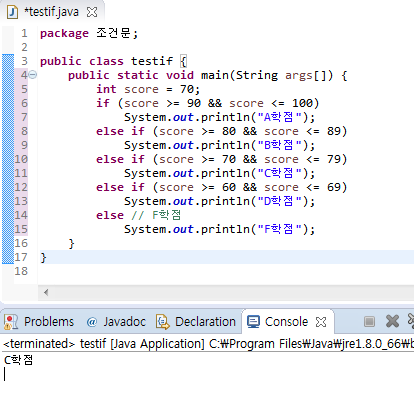414x399 pixels.
Task: Click the '89' value on line 8
Action: (334, 131)
